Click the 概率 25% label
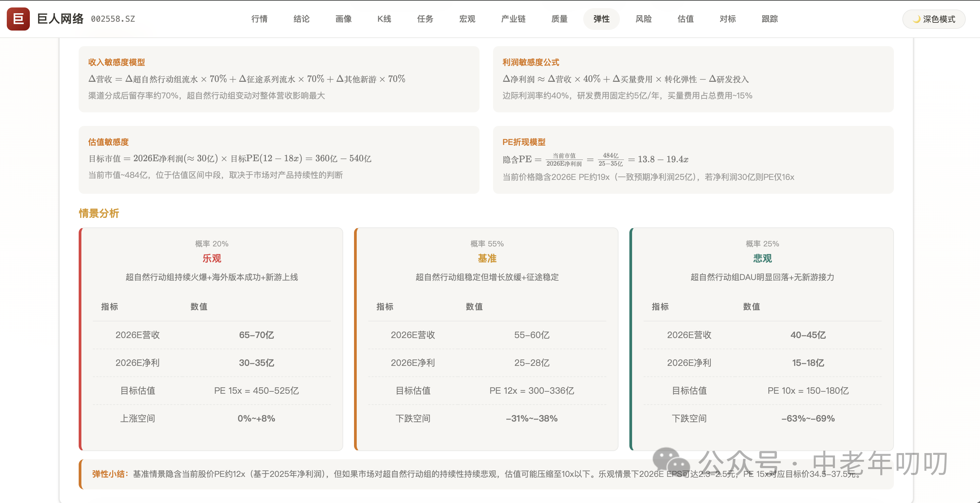Screen dimensions: 980x503 click(x=762, y=244)
